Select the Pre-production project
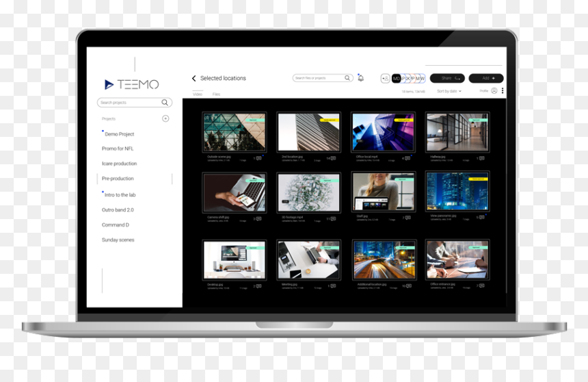Image resolution: width=588 pixels, height=382 pixels. pos(118,179)
